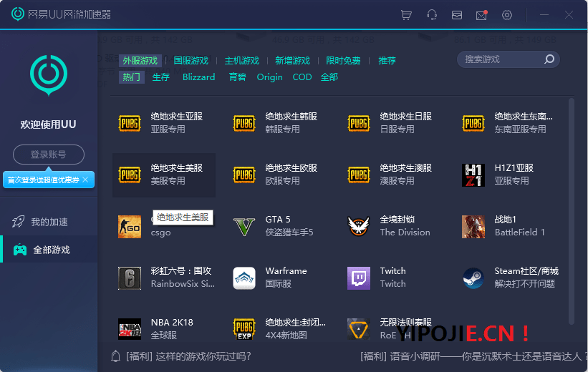Open [福利] 语音小调研 notice
Image resolution: width=588 pixels, height=372 pixels.
[x=474, y=356]
